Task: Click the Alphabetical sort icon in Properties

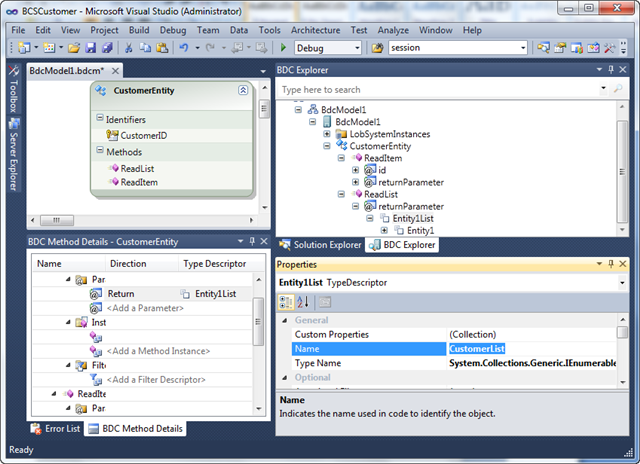Action: click(303, 302)
